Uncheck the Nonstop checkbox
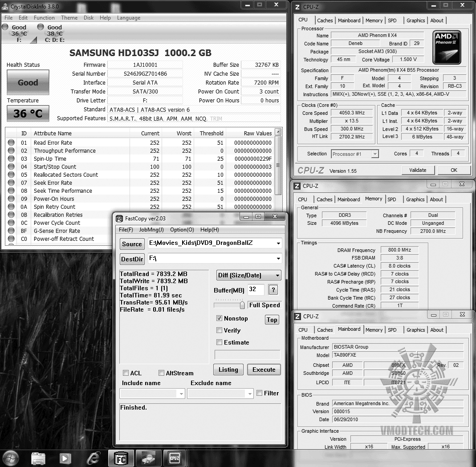 pyautogui.click(x=219, y=318)
